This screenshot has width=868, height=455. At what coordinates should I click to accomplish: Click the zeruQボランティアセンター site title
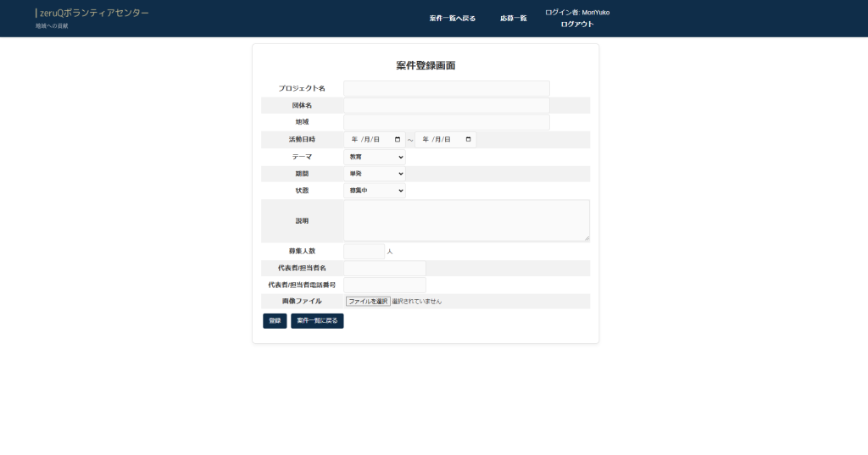click(x=93, y=14)
